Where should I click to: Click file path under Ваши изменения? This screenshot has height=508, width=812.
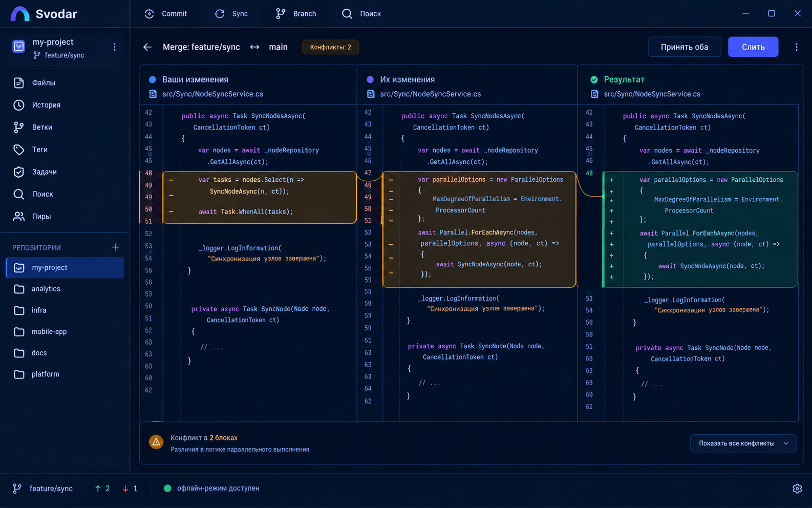pyautogui.click(x=212, y=94)
